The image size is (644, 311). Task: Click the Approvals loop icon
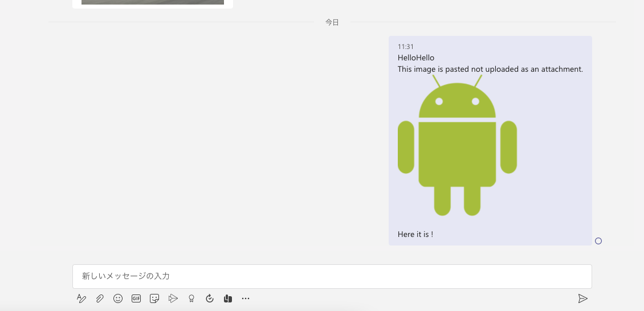tap(210, 298)
